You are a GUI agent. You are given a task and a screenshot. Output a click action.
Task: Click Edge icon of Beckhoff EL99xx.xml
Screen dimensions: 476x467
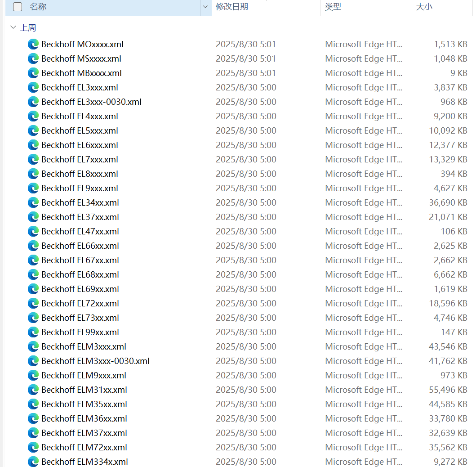pyautogui.click(x=33, y=332)
